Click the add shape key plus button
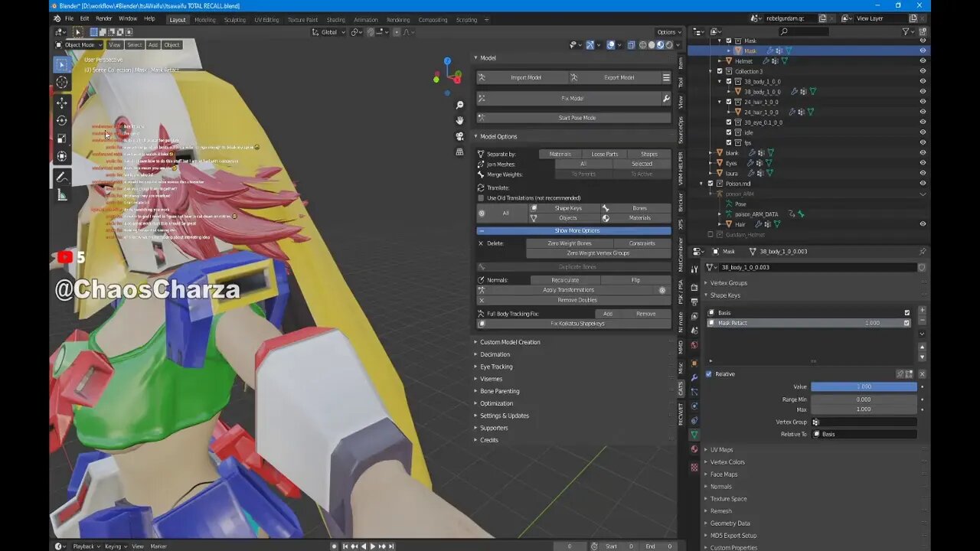The image size is (980, 551). 922,311
